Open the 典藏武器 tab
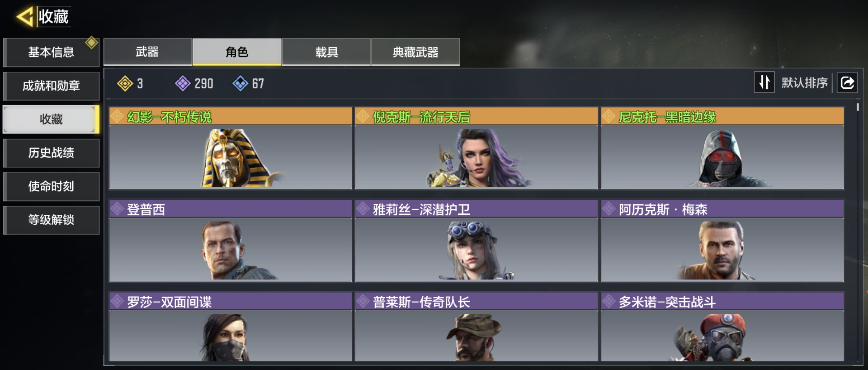868x370 pixels. pyautogui.click(x=415, y=52)
